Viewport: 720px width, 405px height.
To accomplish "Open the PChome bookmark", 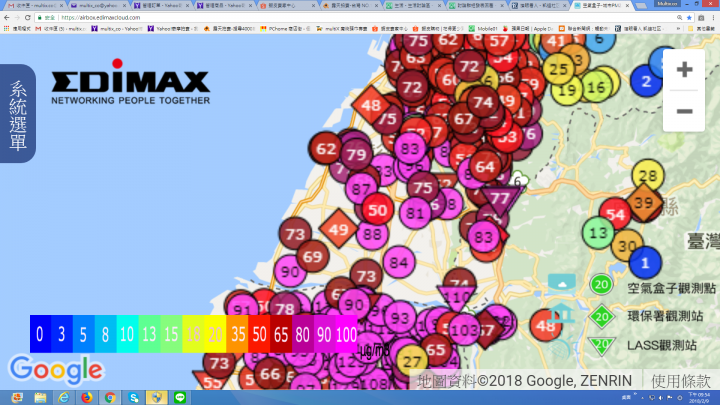I will (285, 28).
